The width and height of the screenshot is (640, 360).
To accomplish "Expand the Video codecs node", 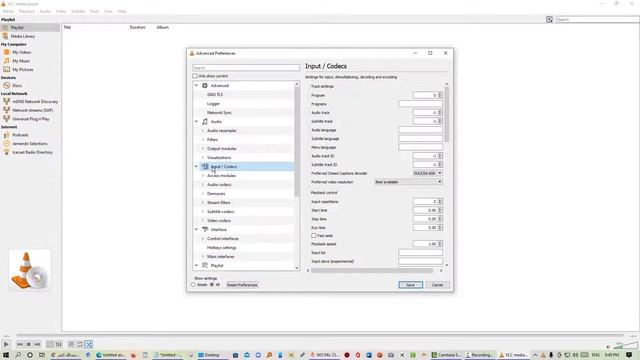I will (x=203, y=220).
